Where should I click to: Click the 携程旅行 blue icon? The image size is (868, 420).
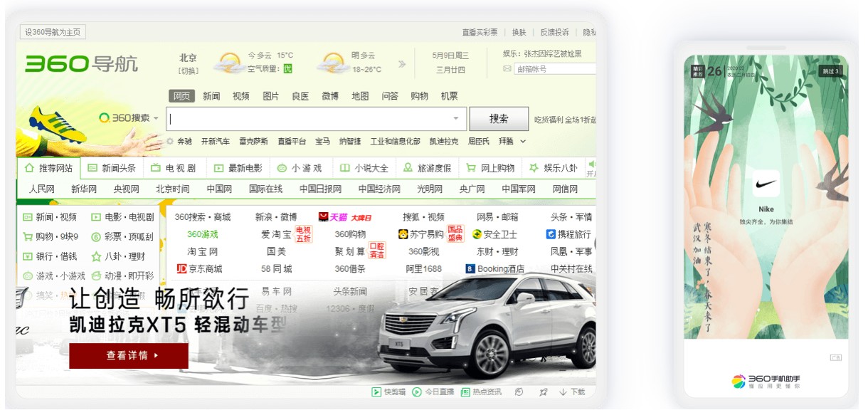point(550,234)
